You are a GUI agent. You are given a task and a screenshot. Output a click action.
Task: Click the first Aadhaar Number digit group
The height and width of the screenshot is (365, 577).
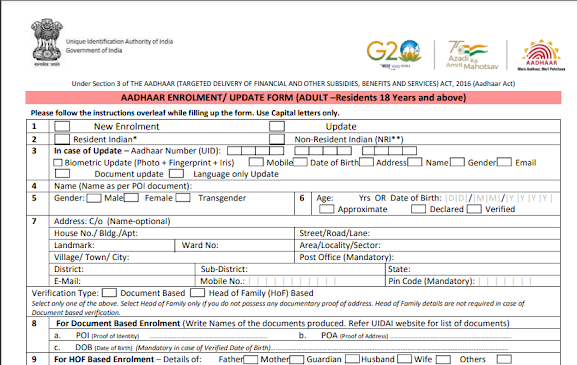coord(255,150)
